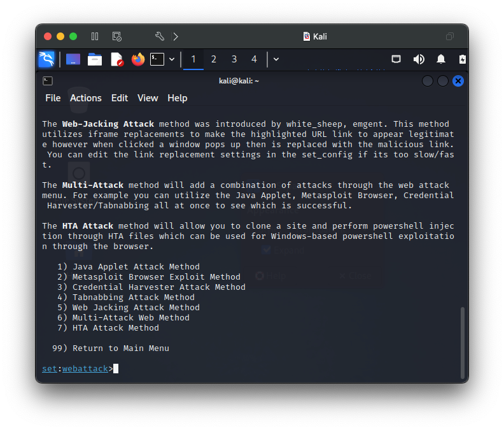Open the View menu

(x=148, y=98)
